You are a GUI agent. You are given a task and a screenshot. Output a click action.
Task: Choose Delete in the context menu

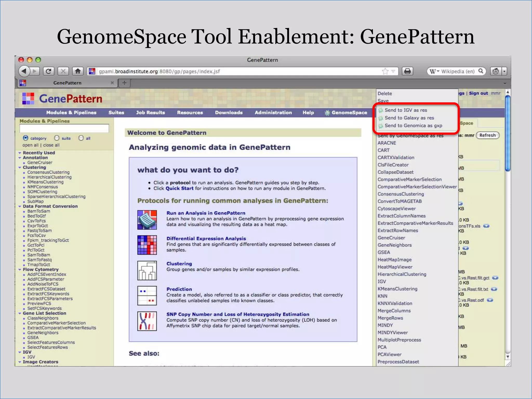pos(385,94)
